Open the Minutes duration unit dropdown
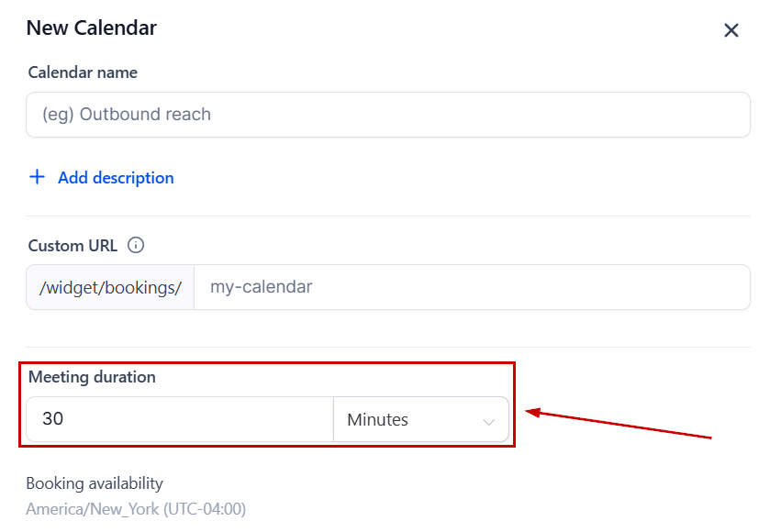 click(420, 420)
